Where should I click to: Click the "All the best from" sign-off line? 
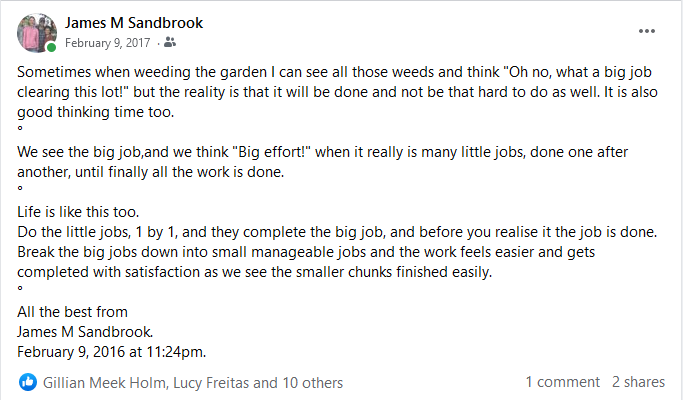pyautogui.click(x=73, y=312)
